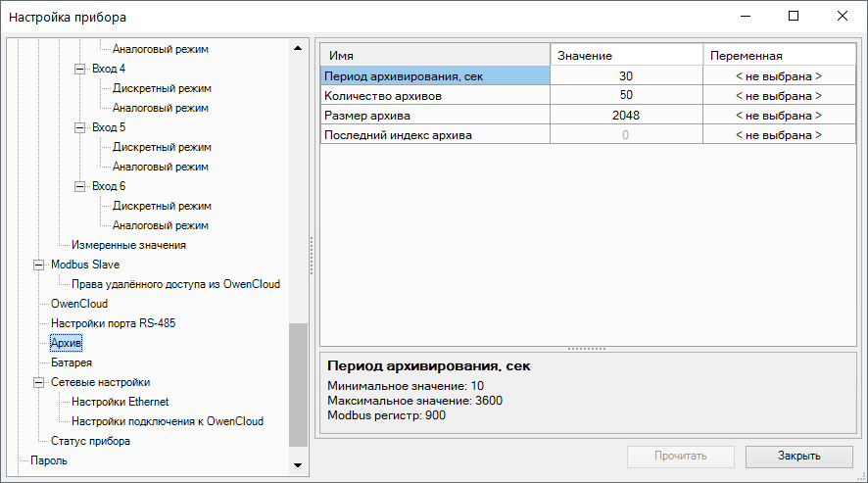Click the Закрыть button
This screenshot has width=868, height=483.
[798, 456]
